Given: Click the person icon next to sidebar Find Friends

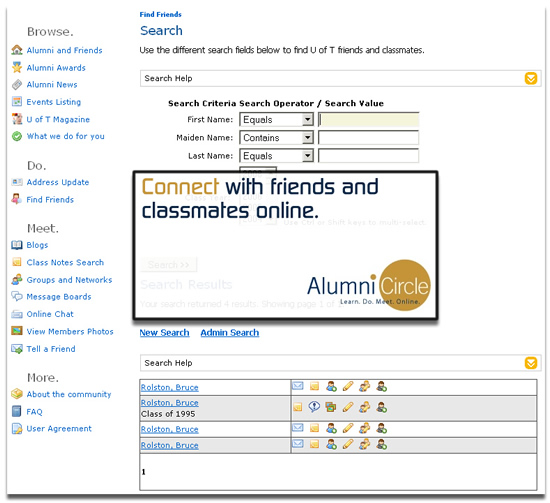Looking at the screenshot, I should click(x=16, y=199).
